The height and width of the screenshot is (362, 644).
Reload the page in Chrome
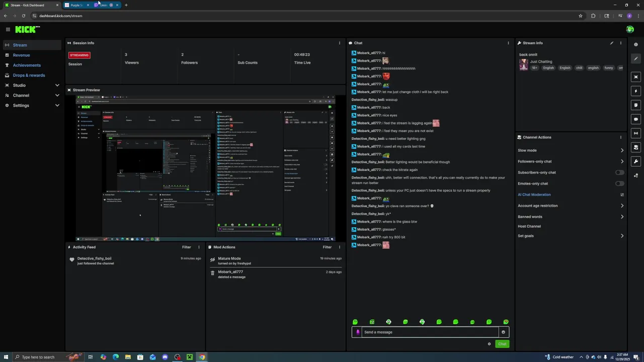pos(23,16)
